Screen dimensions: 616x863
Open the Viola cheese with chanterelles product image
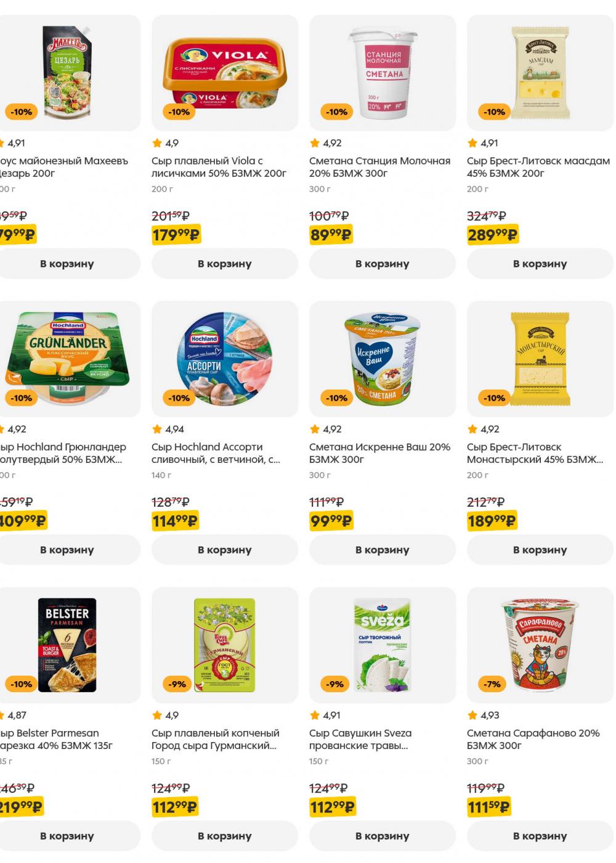(x=225, y=73)
